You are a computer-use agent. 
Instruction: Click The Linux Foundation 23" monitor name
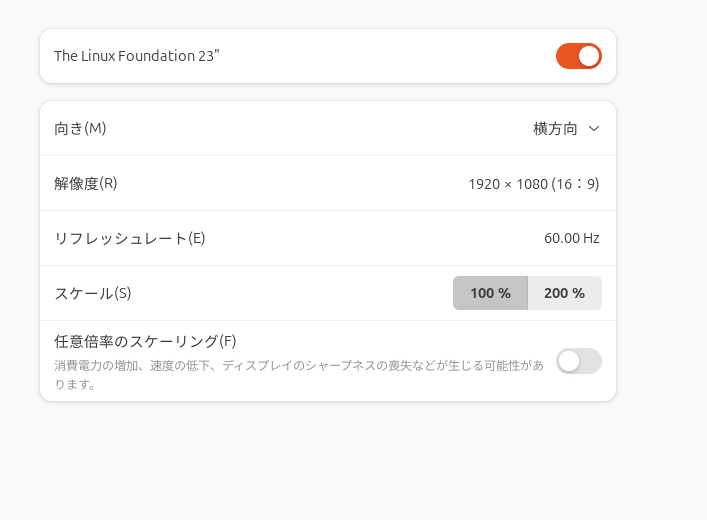tap(137, 56)
